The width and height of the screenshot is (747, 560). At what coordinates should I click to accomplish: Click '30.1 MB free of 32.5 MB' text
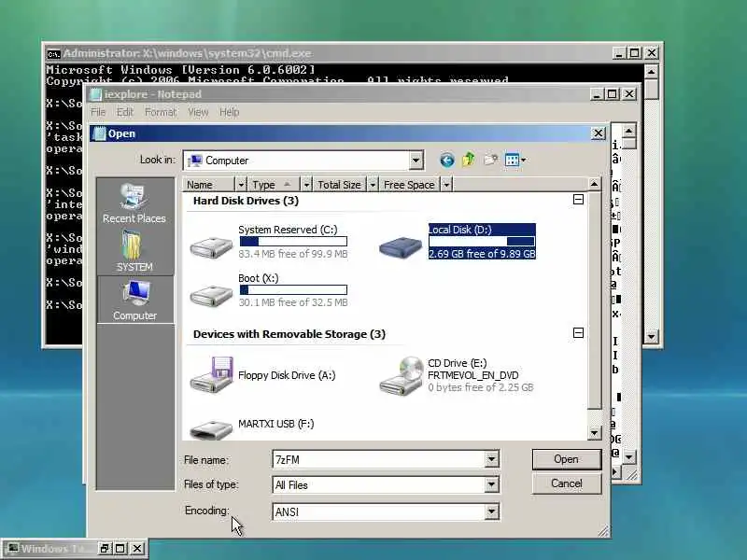click(x=293, y=302)
